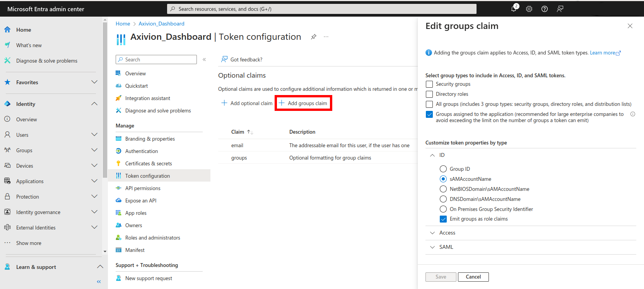644x289 pixels.
Task: Click the Devices icon in sidebar
Action: point(7,165)
